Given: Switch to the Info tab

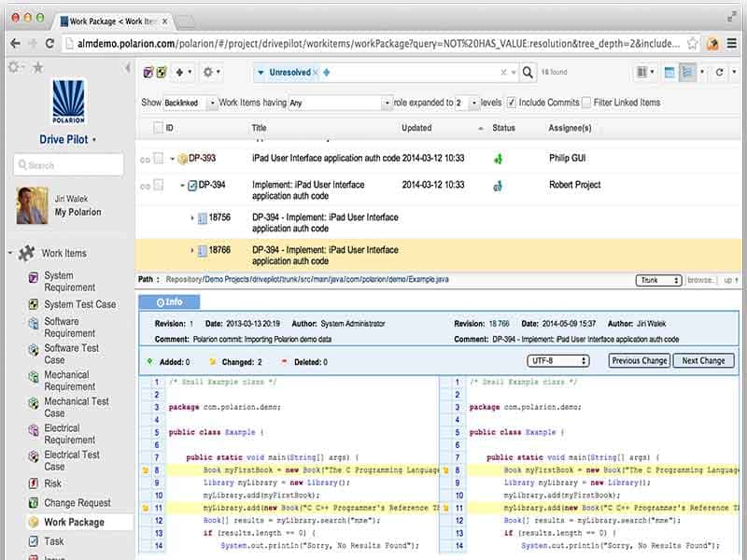Looking at the screenshot, I should (x=169, y=301).
